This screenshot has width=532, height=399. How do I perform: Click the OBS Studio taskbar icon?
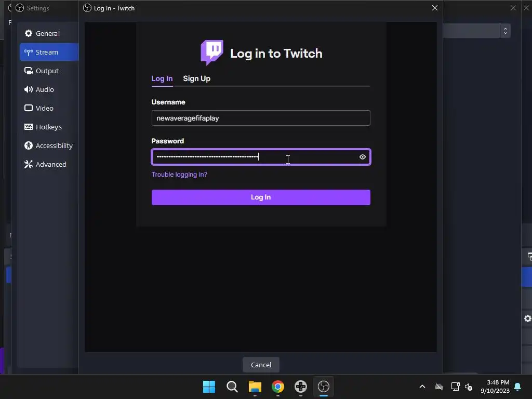click(323, 387)
